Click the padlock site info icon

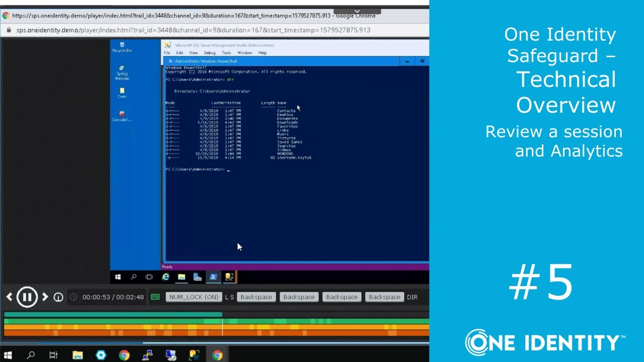tap(8, 30)
